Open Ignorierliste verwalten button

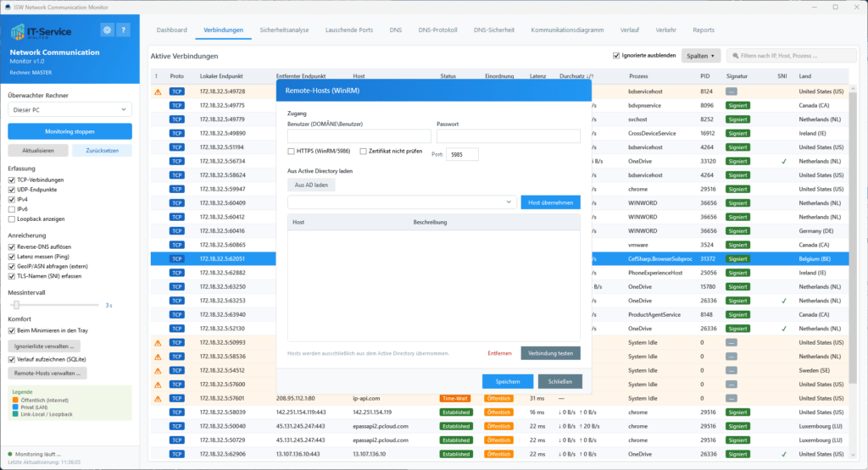[44, 346]
